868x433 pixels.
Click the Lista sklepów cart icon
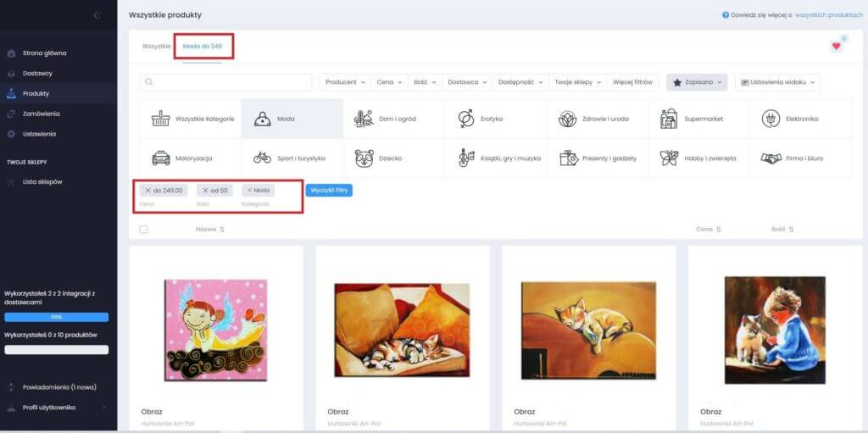[11, 181]
